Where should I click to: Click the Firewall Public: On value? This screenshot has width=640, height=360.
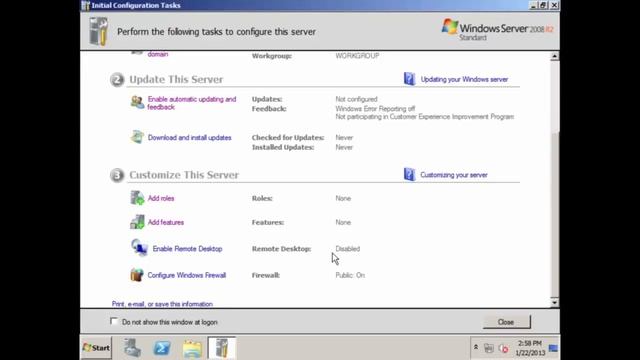tap(350, 275)
